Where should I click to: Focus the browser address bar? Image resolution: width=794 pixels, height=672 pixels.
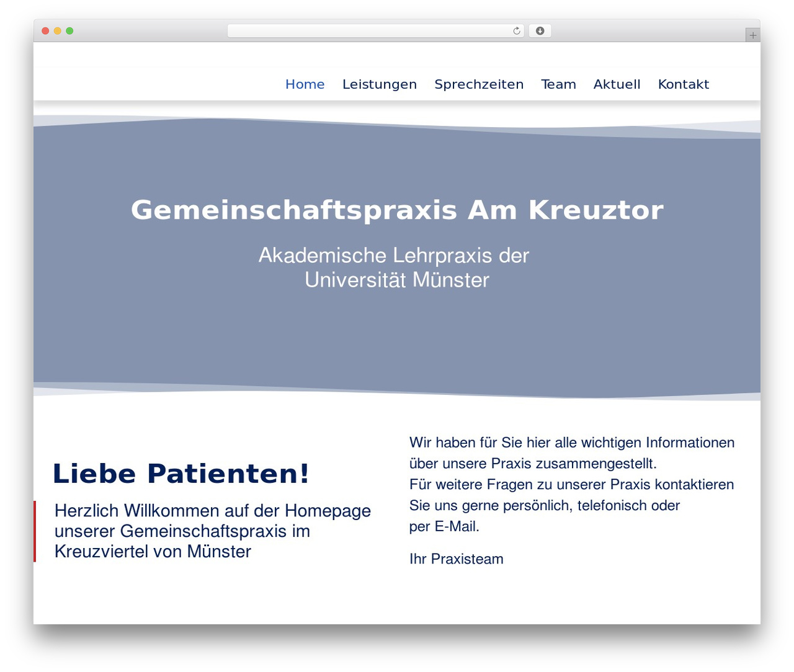(x=376, y=31)
